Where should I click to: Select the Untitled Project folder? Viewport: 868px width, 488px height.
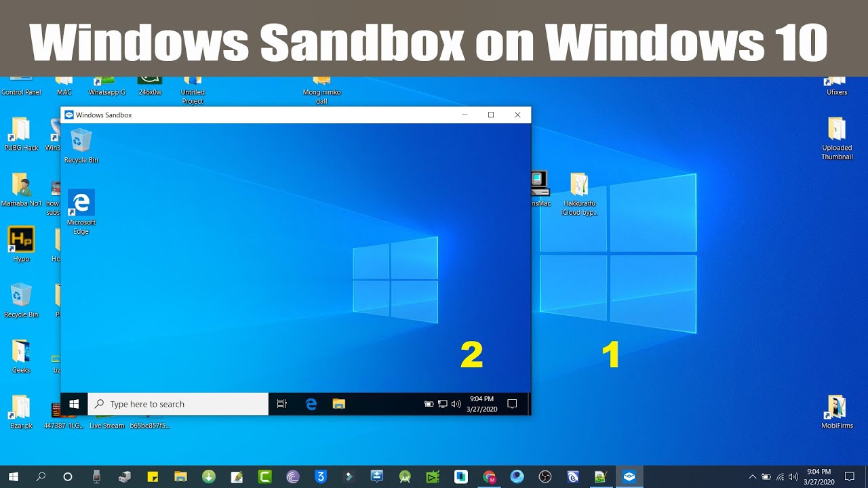[193, 91]
